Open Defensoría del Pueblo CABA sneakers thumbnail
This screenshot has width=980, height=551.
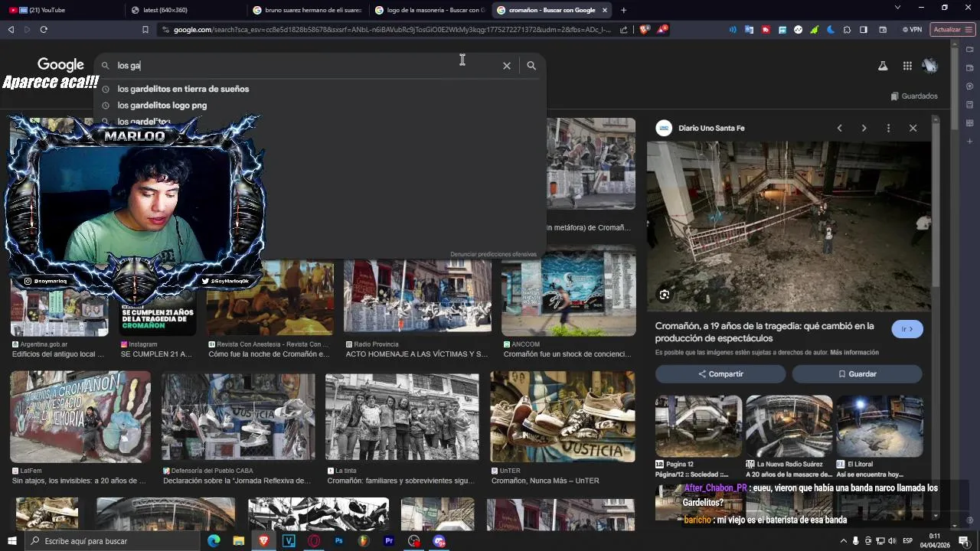(238, 417)
